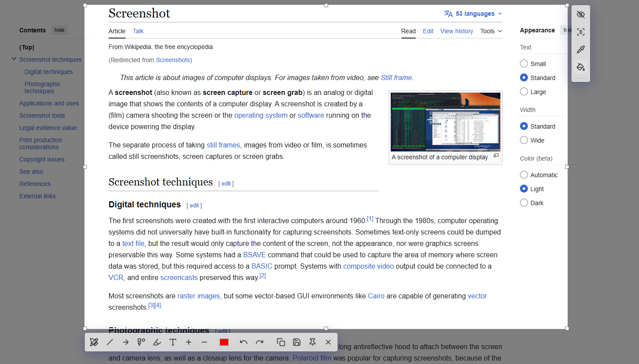Save the captured screenshot
This screenshot has height=364, width=639.
tap(297, 342)
